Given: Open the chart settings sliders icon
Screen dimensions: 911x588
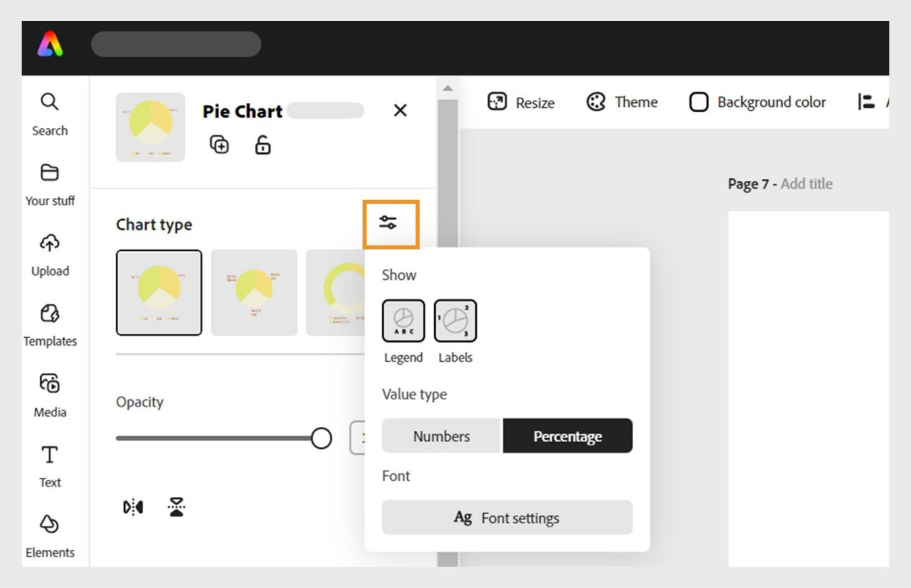Looking at the screenshot, I should pos(388,223).
